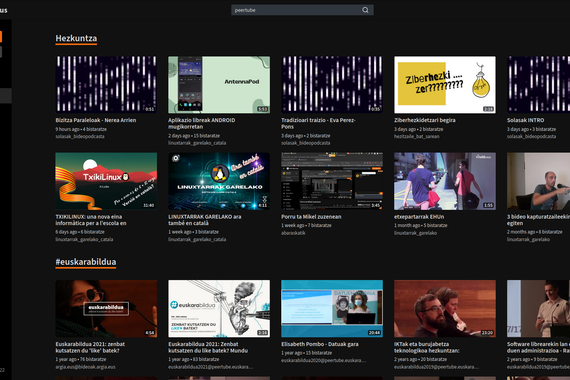
Task: Open channel euskarabildua2020@peertube.euskara
Action: pyautogui.click(x=324, y=360)
